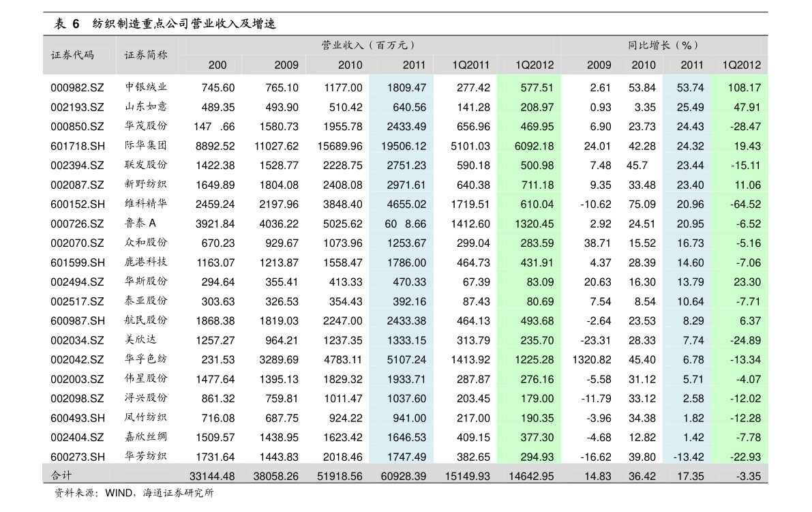812x512 pixels.
Task: Select the value 1320.45
Action: pos(534,224)
